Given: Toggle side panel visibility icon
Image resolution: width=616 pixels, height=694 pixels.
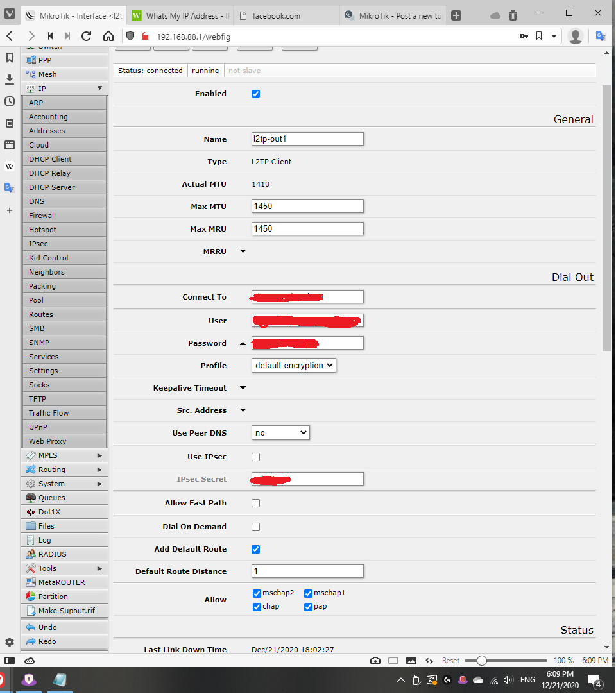Looking at the screenshot, I should (9, 661).
